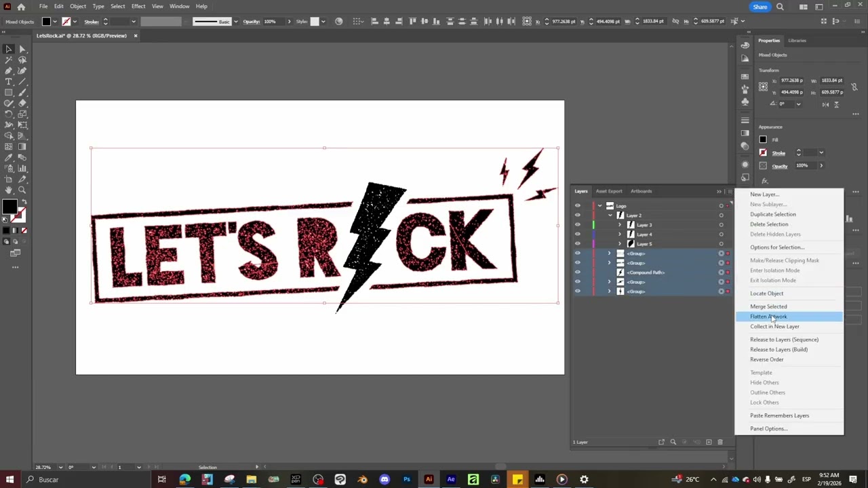Select Merge Selected in the menu

[768, 306]
